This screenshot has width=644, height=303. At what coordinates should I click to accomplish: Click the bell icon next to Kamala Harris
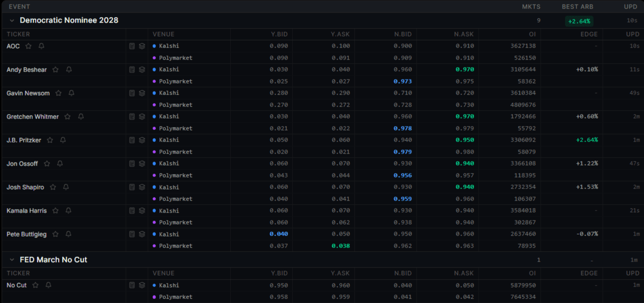[69, 210]
